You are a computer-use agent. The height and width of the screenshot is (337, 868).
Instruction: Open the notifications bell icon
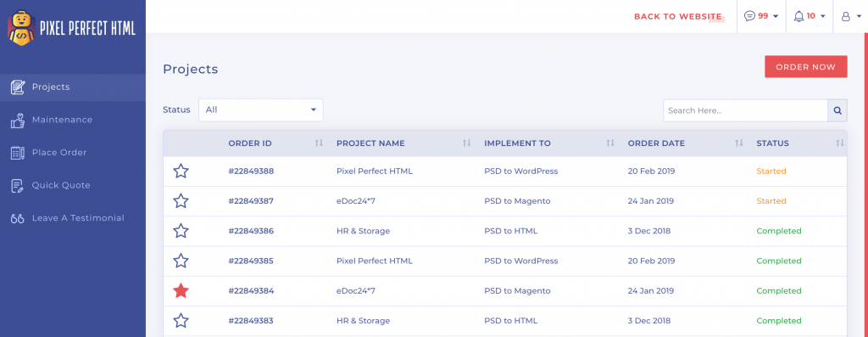[798, 16]
